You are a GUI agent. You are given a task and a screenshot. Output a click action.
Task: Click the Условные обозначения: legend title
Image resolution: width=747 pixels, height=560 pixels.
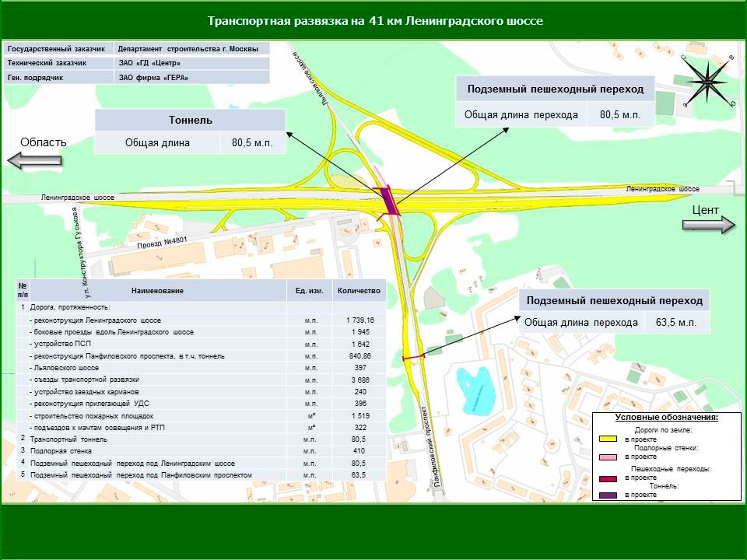[x=667, y=418]
